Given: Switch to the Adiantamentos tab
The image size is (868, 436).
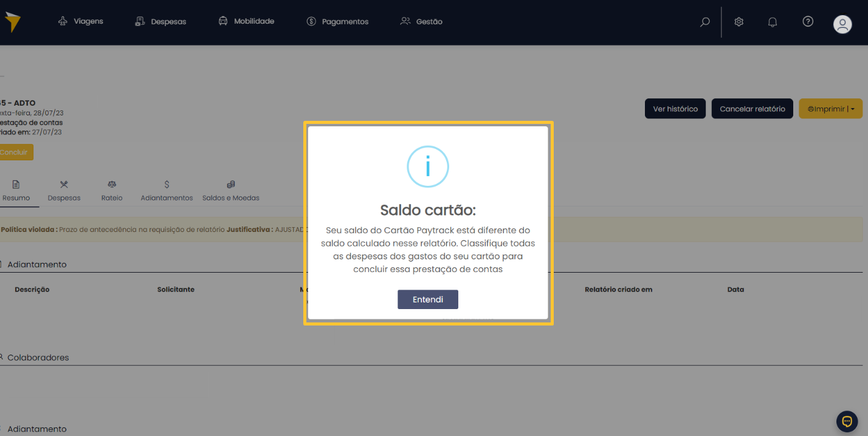Looking at the screenshot, I should pyautogui.click(x=167, y=191).
